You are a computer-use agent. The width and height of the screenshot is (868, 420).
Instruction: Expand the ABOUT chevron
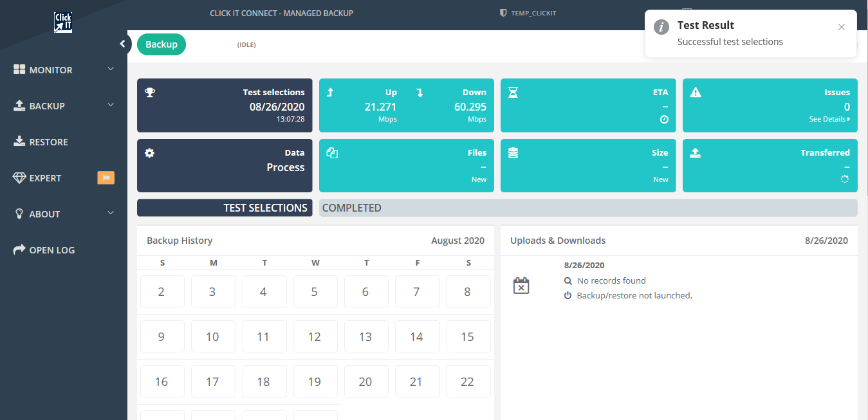[x=111, y=213]
